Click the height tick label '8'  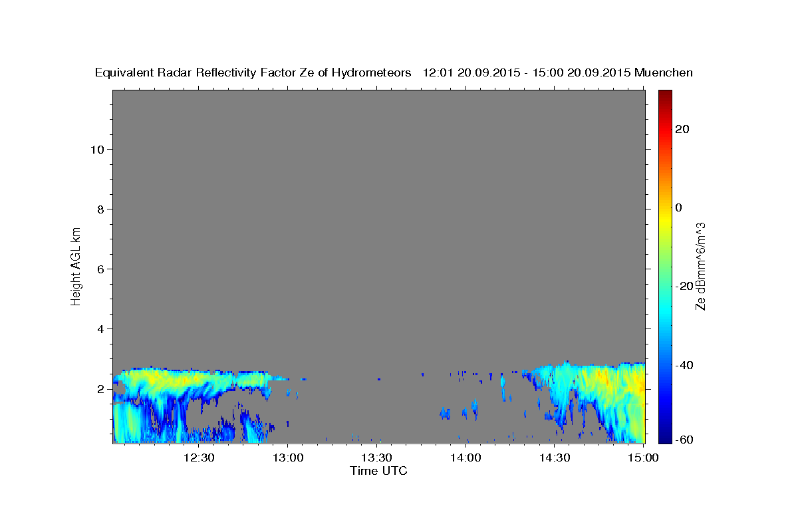point(100,209)
